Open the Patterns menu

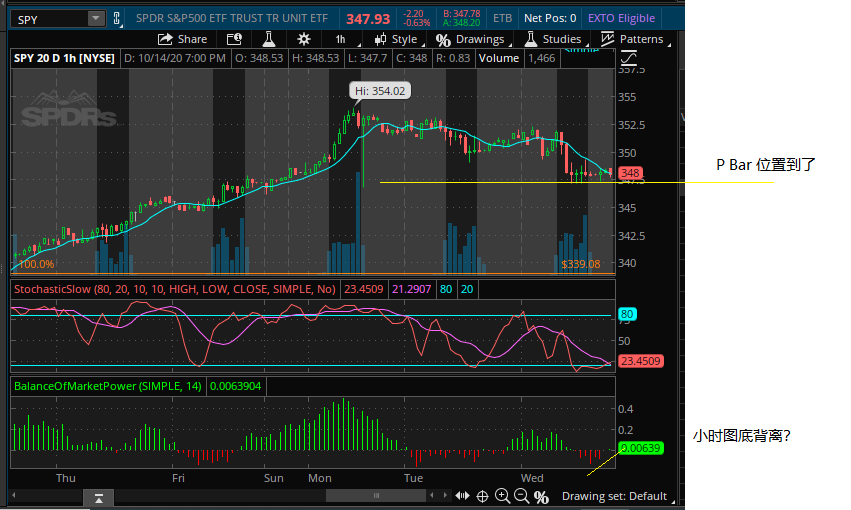pos(634,39)
